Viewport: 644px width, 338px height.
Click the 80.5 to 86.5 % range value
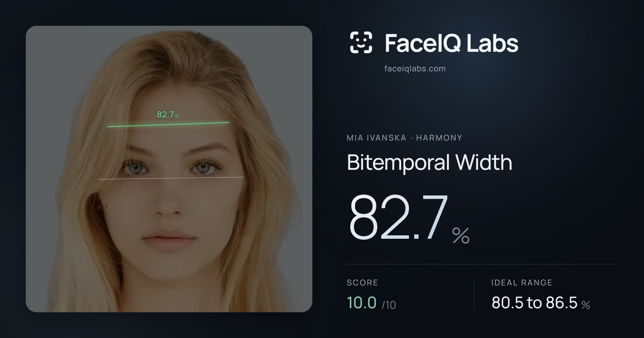541,303
